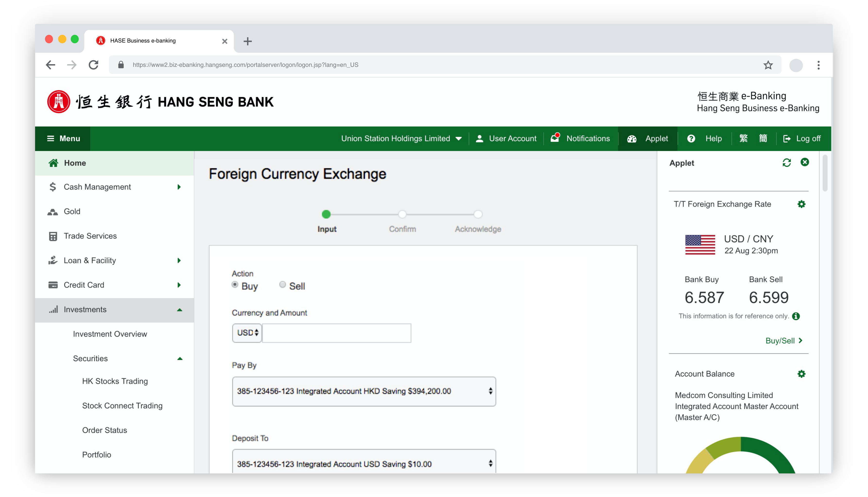The image size is (868, 497).
Task: Refresh the Applet panel
Action: point(787,163)
